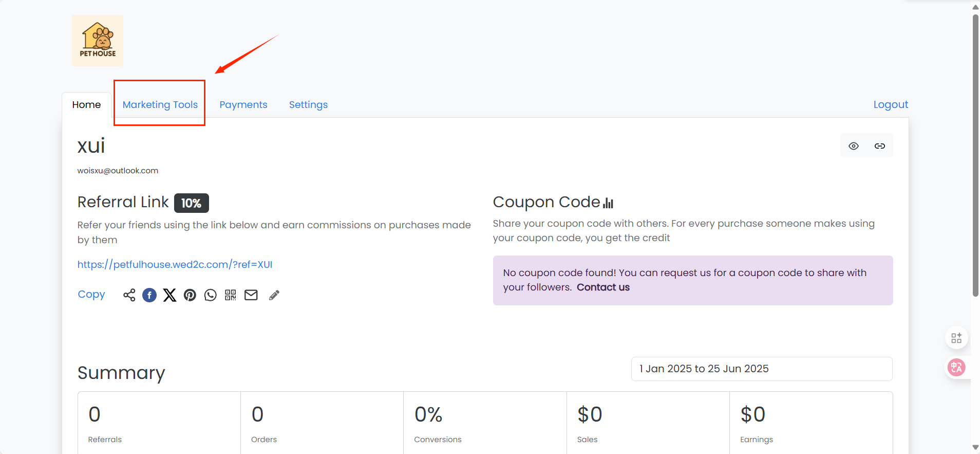Click the chain link icon
The width and height of the screenshot is (980, 454).
[x=880, y=146]
